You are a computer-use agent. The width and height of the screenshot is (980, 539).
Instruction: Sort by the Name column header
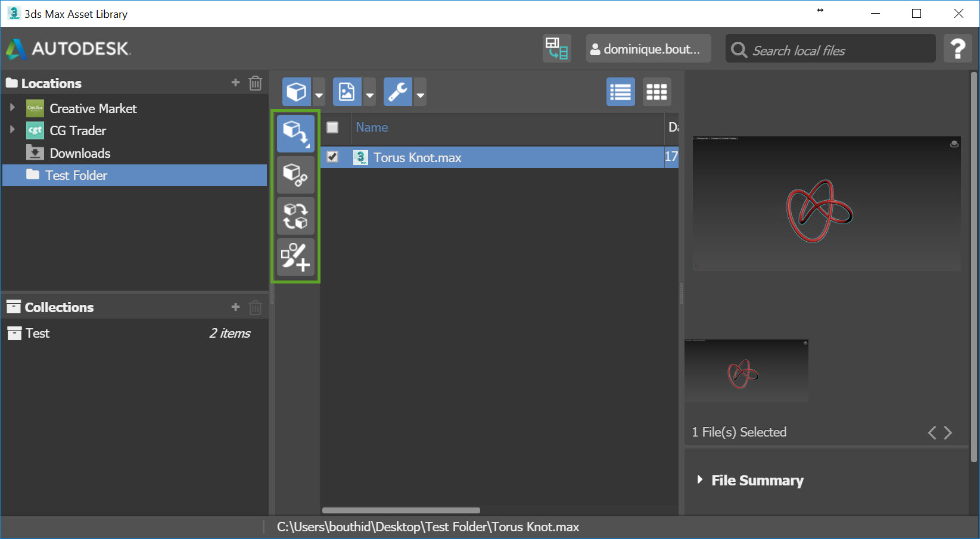point(372,127)
